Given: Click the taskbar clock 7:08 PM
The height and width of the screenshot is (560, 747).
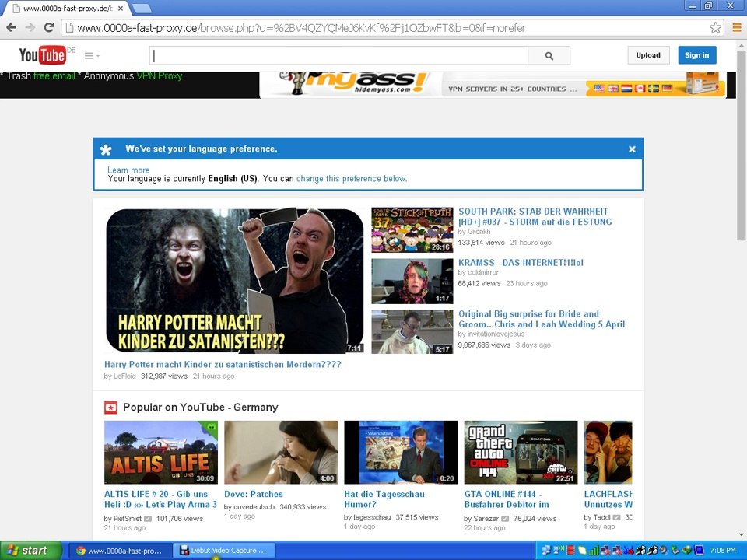Looking at the screenshot, I should 723,551.
